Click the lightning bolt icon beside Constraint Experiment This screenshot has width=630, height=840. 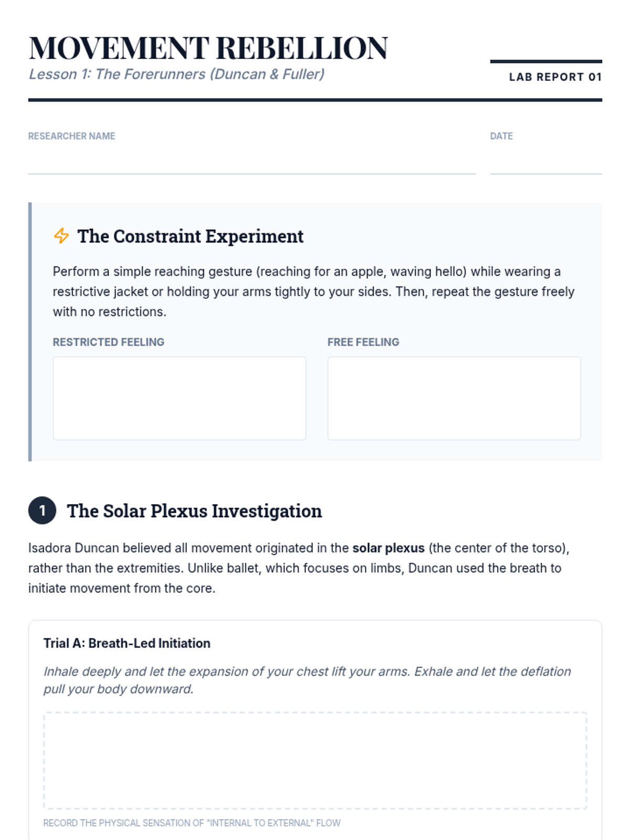(x=61, y=236)
